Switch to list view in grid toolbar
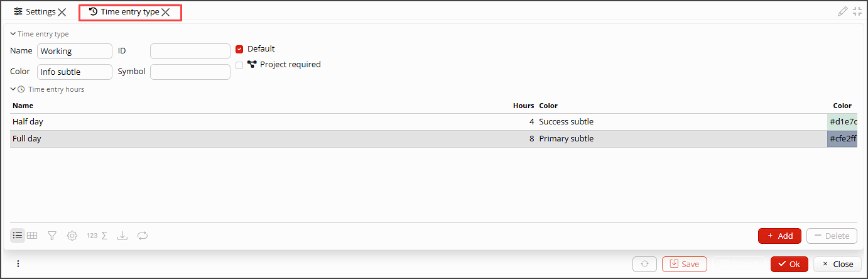This screenshot has height=279, width=868. click(x=18, y=236)
